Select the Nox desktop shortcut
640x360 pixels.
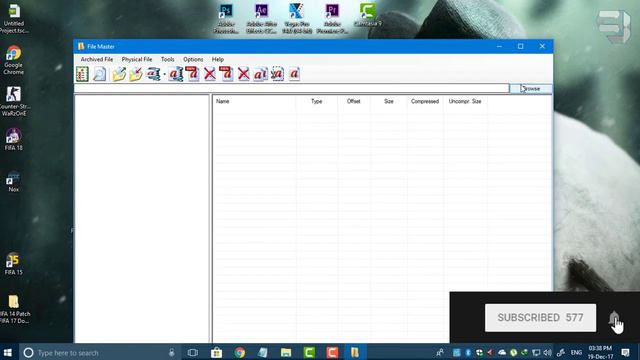click(x=13, y=181)
